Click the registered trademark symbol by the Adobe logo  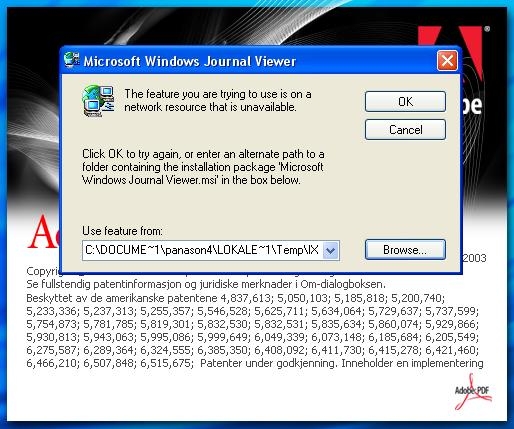[487, 29]
